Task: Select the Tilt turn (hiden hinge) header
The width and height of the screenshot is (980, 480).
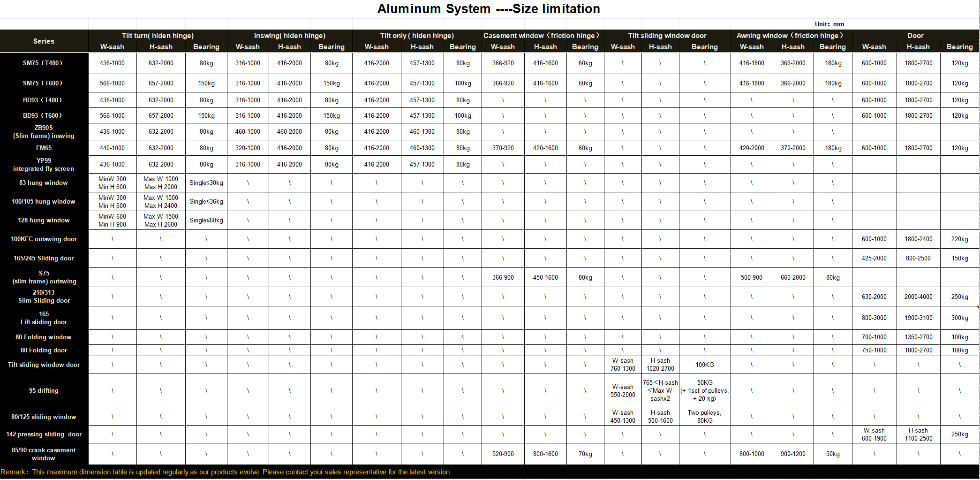Action: (x=158, y=36)
